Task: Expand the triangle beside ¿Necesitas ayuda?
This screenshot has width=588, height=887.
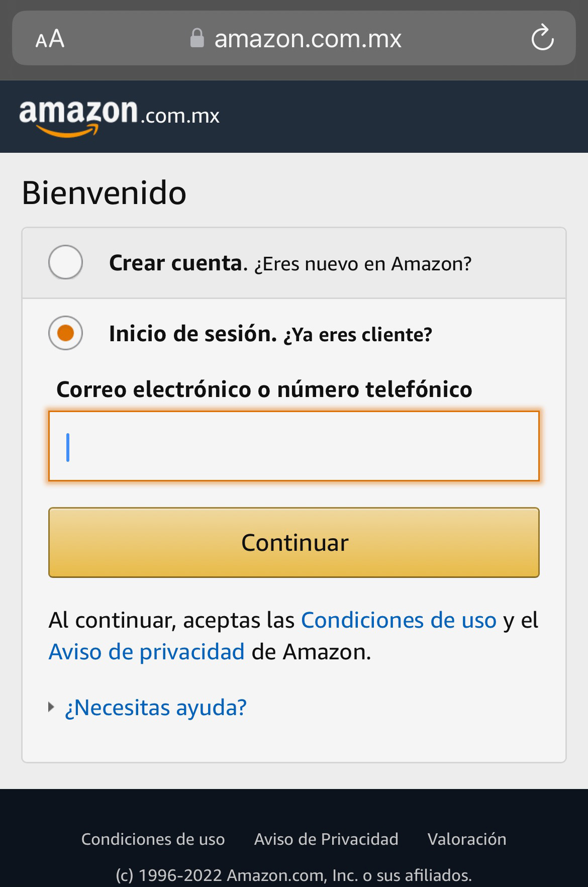Action: point(51,708)
